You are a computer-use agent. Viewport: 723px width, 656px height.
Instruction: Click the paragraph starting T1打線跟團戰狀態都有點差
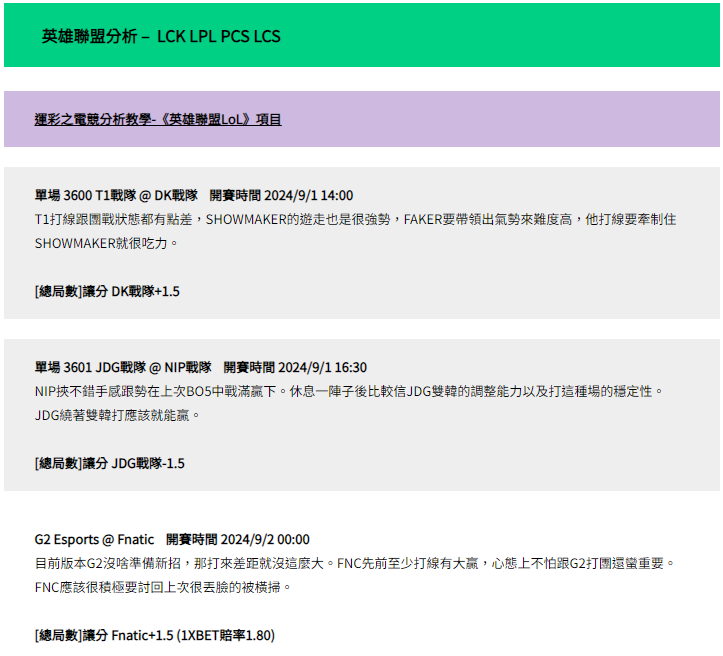[x=355, y=231]
